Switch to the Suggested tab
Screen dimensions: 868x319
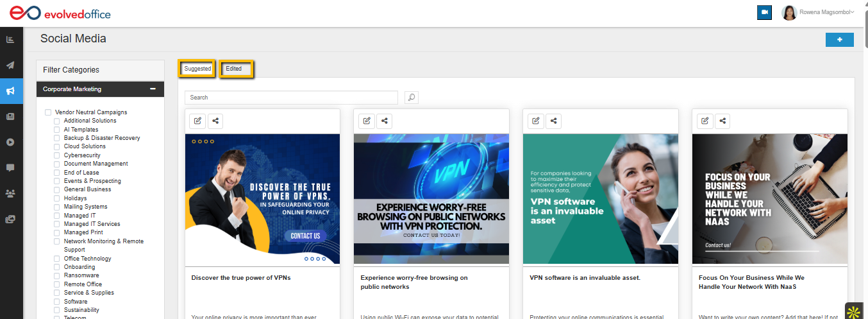197,69
